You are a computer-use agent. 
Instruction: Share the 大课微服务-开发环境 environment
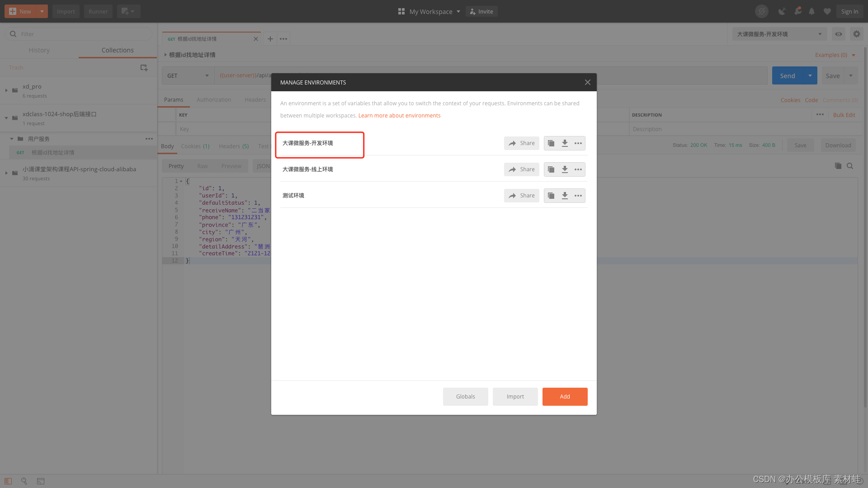522,143
